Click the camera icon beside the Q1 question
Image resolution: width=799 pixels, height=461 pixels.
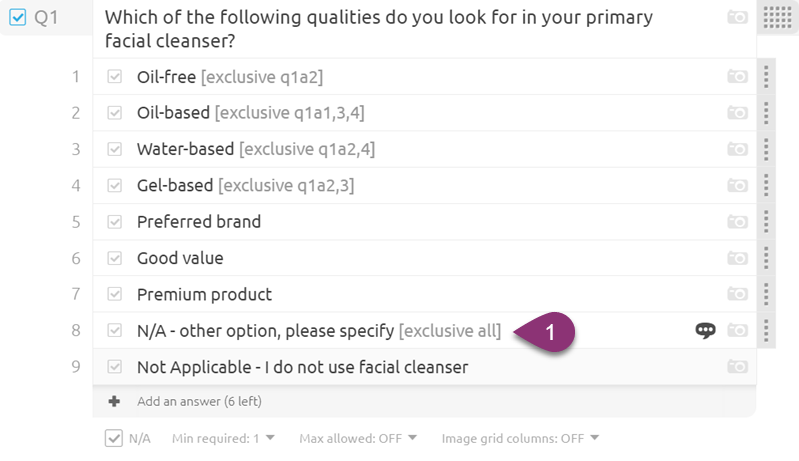pos(737,17)
